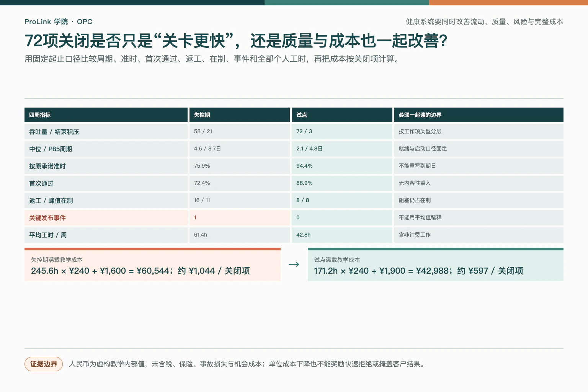Image resolution: width=588 pixels, height=392 pixels.
Task: Click the 失控期满载教学成本 card label
Action: point(57,260)
